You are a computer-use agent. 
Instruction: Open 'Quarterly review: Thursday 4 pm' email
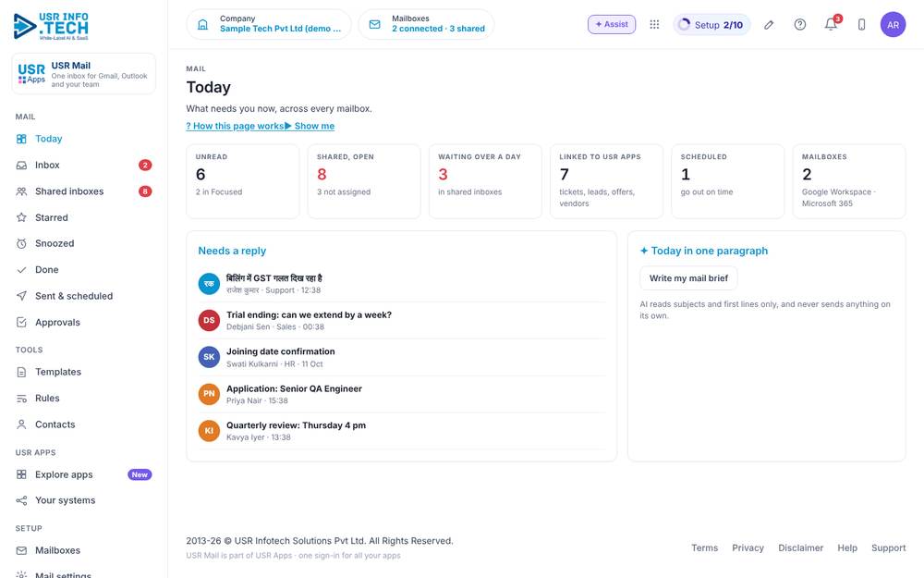pos(402,431)
